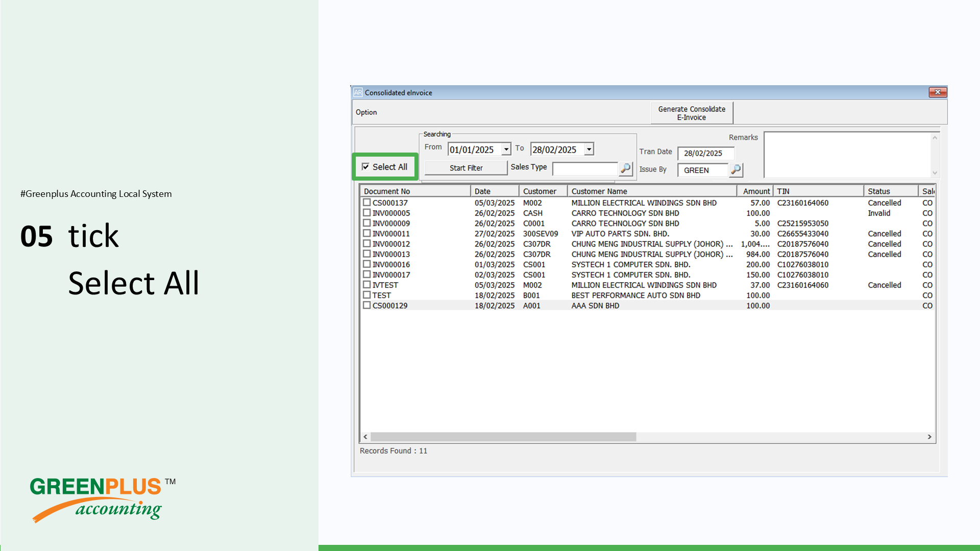Click date 01/03/2025 of INV000016

click(495, 264)
